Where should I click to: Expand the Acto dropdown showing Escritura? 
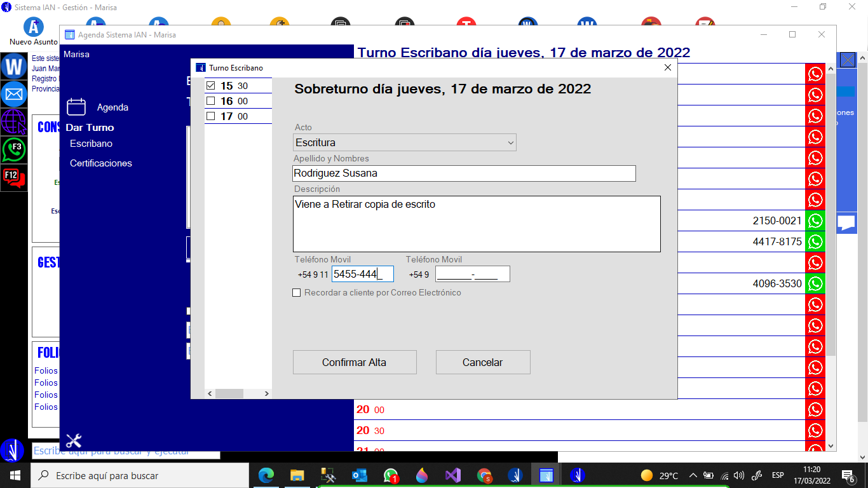point(404,142)
